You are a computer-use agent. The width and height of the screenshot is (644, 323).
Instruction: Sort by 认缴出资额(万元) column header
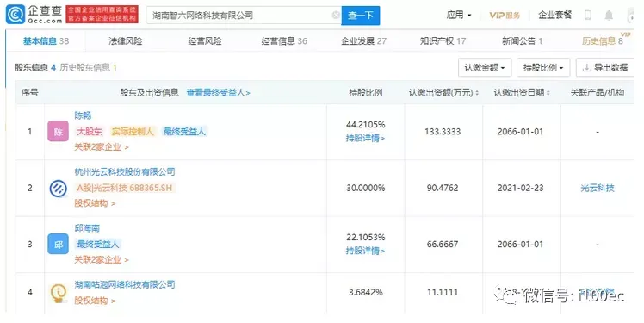click(444, 92)
